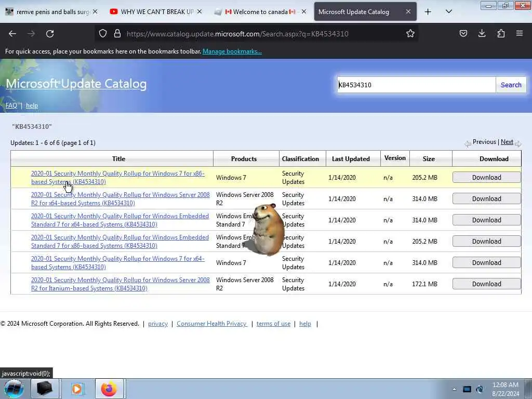Open Windows 7 x86 rollup update link
This screenshot has height=399, width=532.
[118, 178]
